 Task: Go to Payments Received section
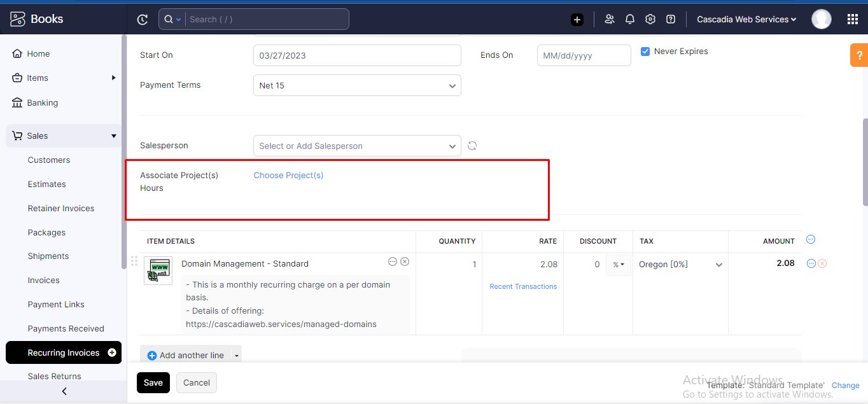66,329
